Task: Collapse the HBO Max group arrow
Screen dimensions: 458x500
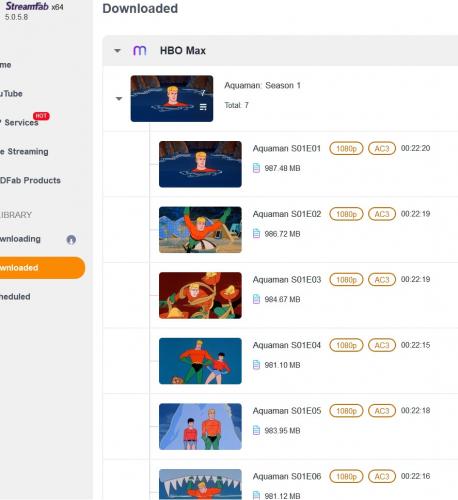Action: pyautogui.click(x=117, y=51)
